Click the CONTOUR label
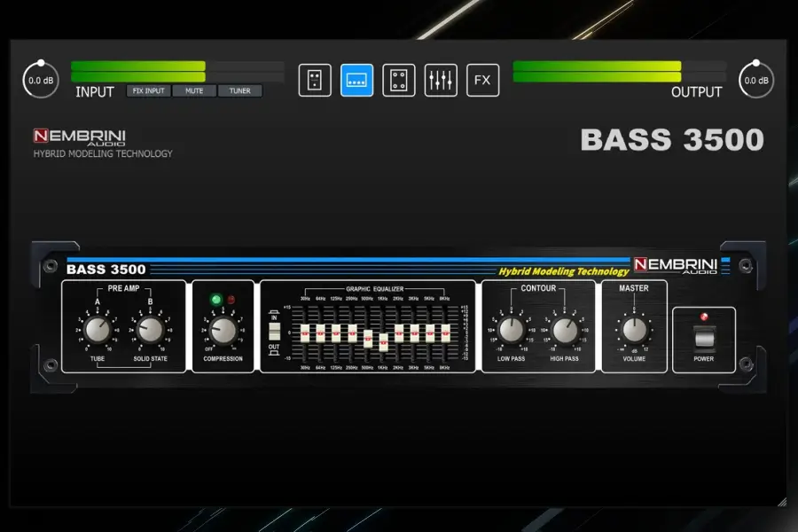This screenshot has height=532, width=798. [538, 288]
